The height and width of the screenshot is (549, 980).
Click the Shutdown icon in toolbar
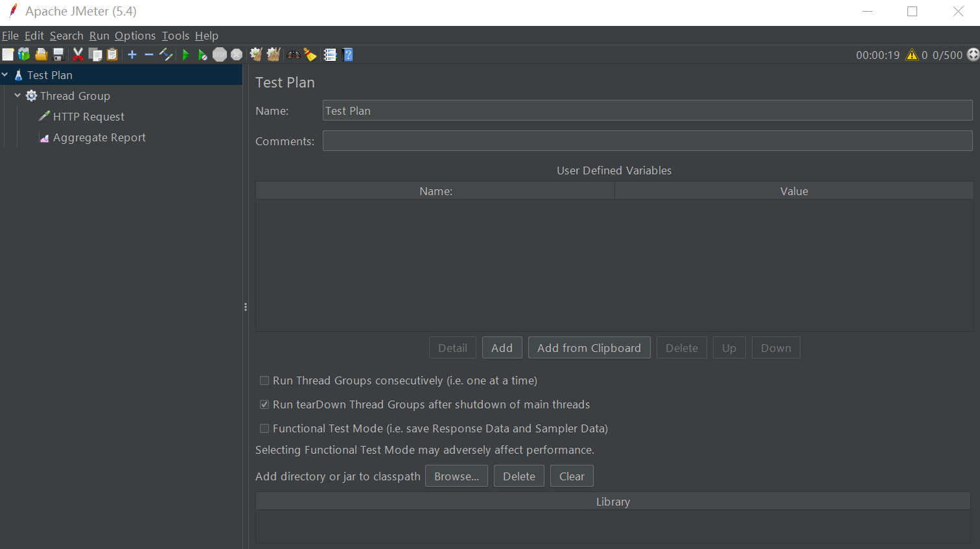237,54
